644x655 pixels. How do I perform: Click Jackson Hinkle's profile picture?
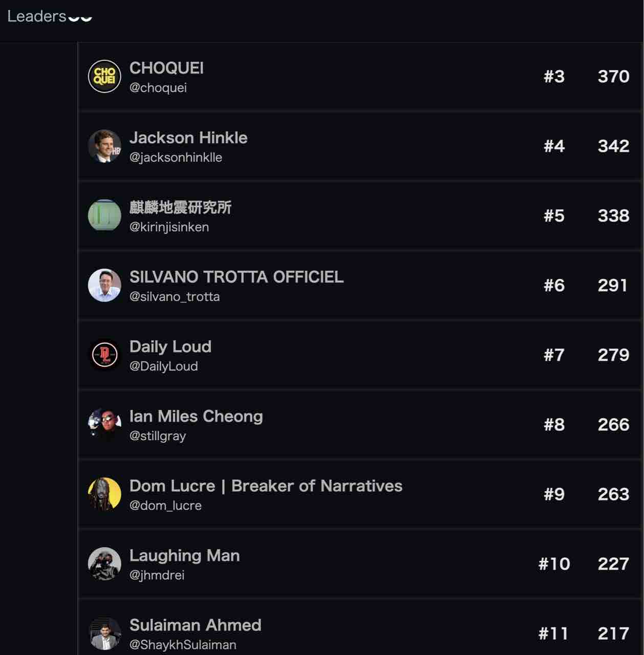click(104, 146)
